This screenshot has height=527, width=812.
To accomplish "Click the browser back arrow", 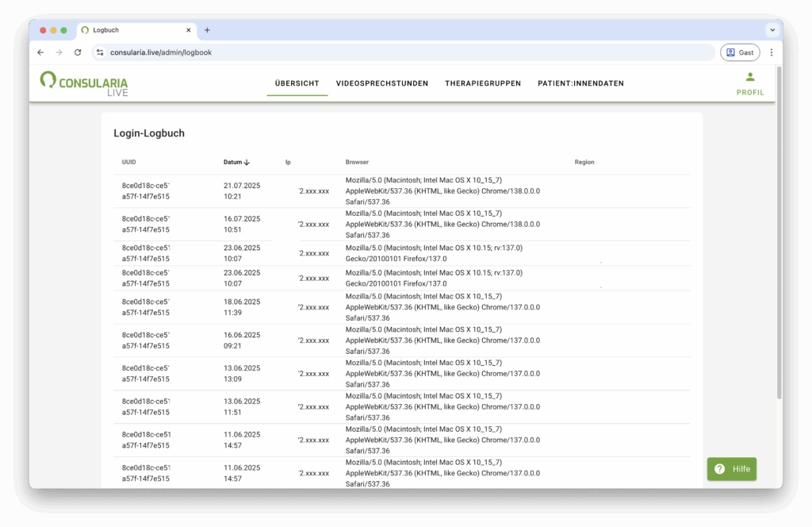I will click(40, 52).
